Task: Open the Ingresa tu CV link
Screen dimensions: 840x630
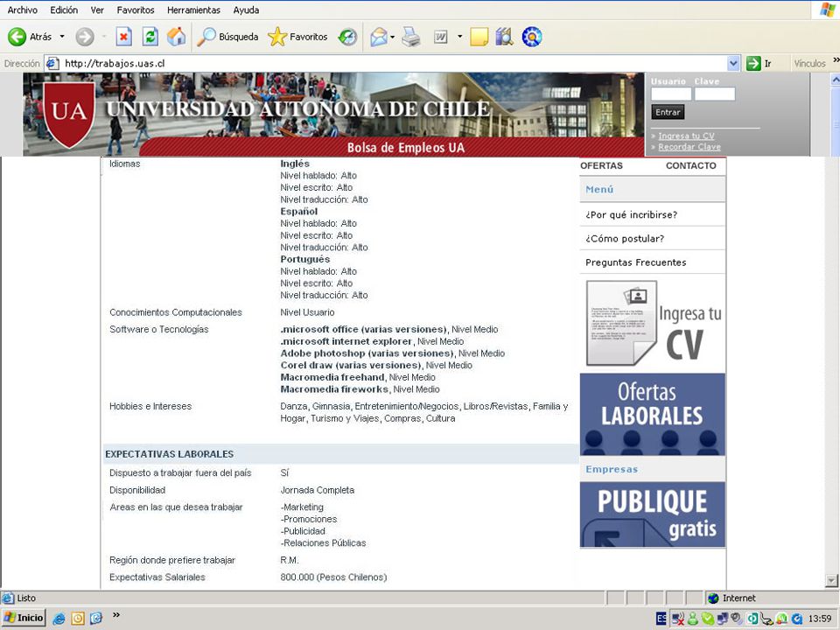Action: [x=686, y=136]
